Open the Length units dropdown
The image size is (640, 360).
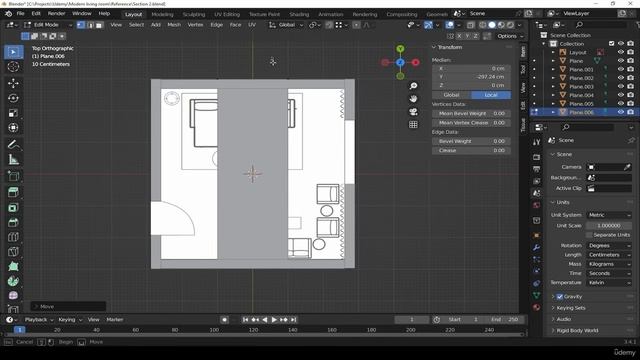(609, 255)
